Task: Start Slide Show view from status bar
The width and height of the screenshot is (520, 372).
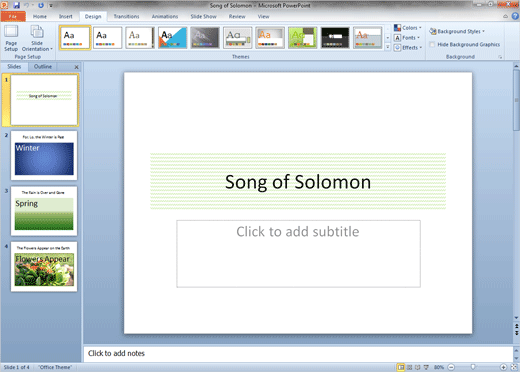Action: [426, 367]
